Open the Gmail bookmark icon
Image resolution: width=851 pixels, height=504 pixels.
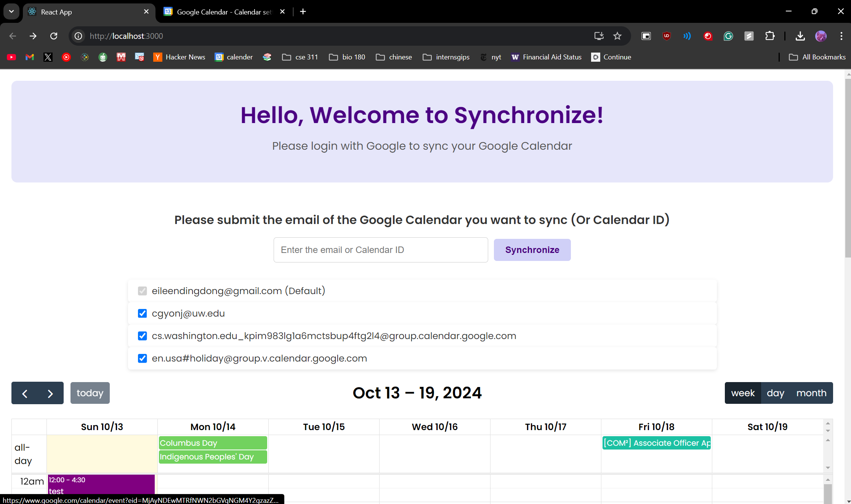(x=30, y=57)
